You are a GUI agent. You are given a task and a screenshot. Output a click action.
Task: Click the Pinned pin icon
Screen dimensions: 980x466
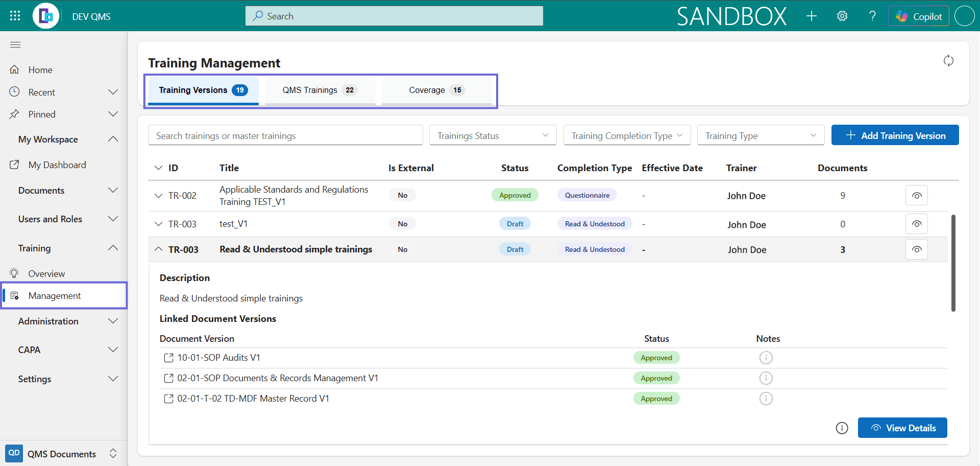[x=14, y=114]
